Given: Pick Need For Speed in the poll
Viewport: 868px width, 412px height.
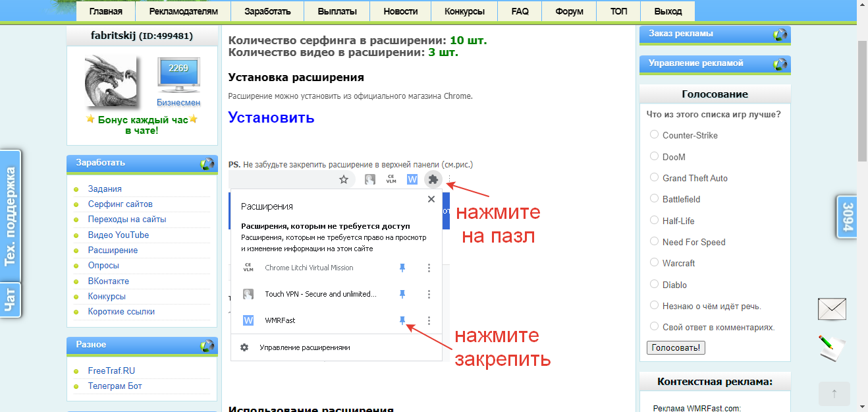Looking at the screenshot, I should pyautogui.click(x=655, y=241).
